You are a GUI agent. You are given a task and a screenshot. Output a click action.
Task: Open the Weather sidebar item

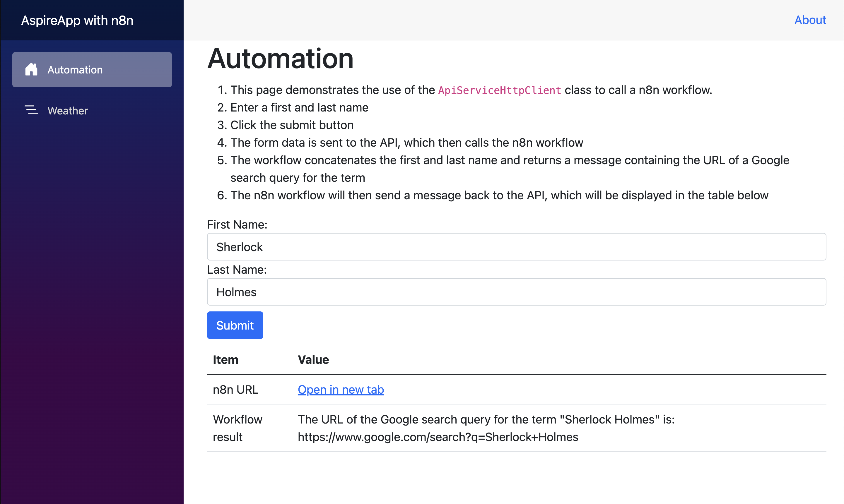tap(92, 110)
